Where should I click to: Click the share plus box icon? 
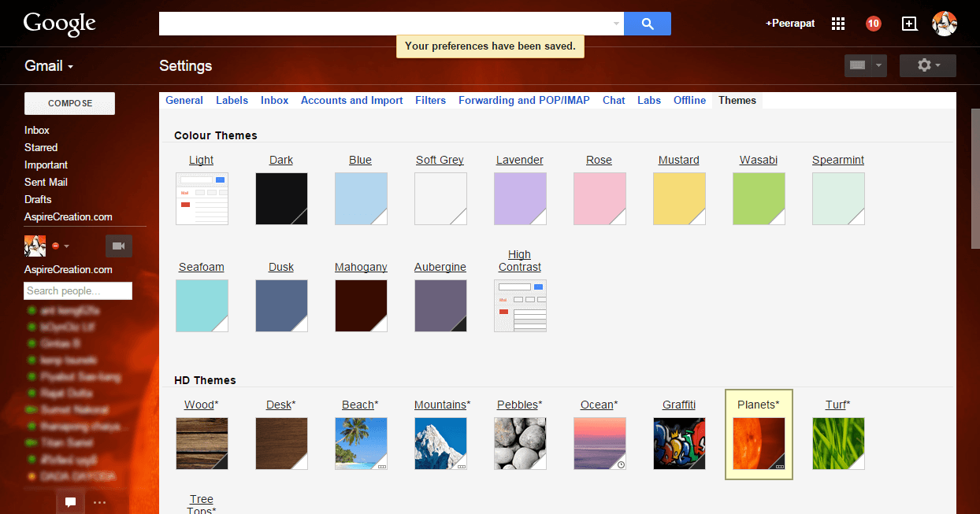point(909,24)
